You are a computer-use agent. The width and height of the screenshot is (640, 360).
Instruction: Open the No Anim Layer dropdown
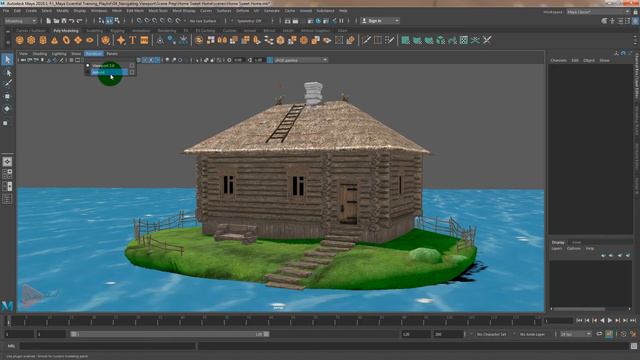(x=534, y=334)
